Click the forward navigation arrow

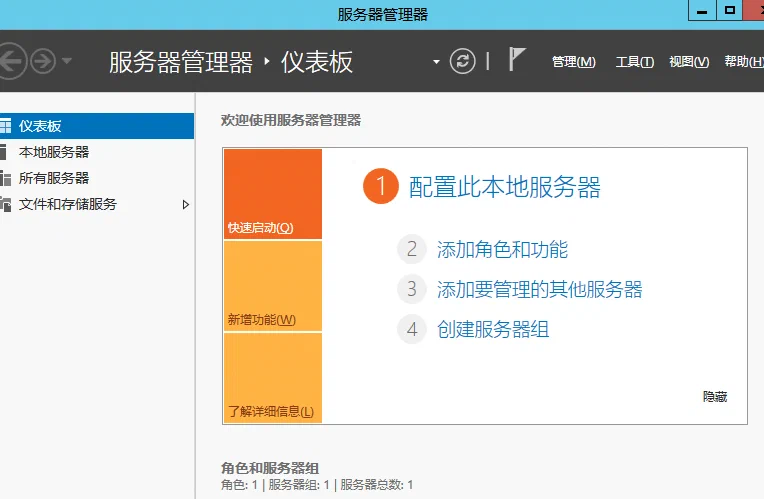coord(43,61)
